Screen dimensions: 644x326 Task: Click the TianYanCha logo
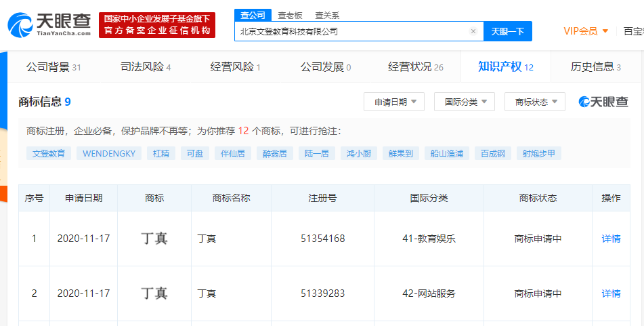(49, 24)
